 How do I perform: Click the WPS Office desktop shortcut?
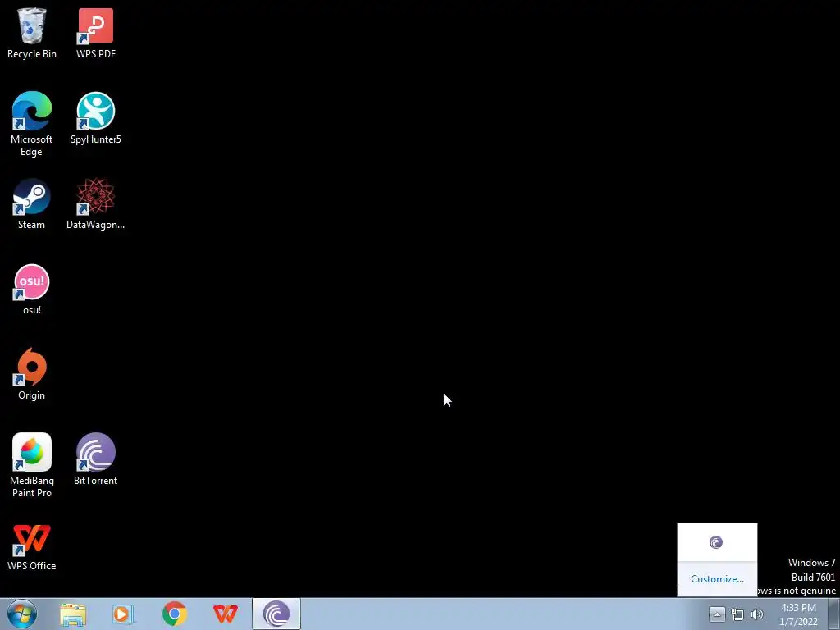[x=32, y=547]
